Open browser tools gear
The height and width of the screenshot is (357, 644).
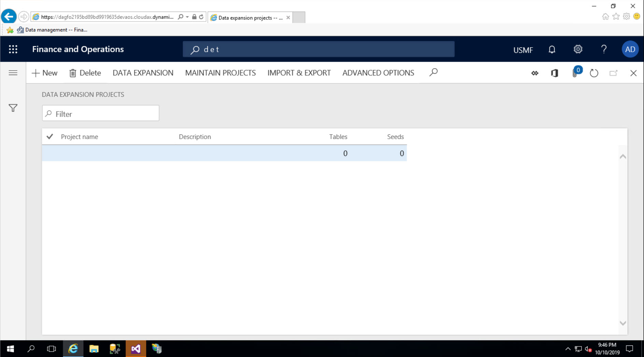point(626,16)
